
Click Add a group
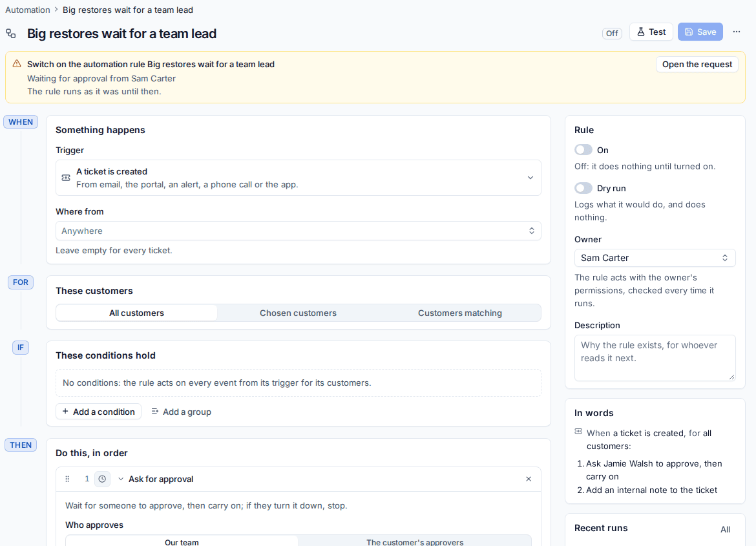click(182, 412)
